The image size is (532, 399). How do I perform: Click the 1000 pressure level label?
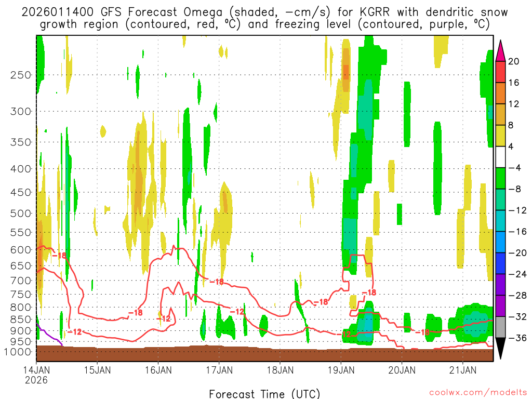18,352
